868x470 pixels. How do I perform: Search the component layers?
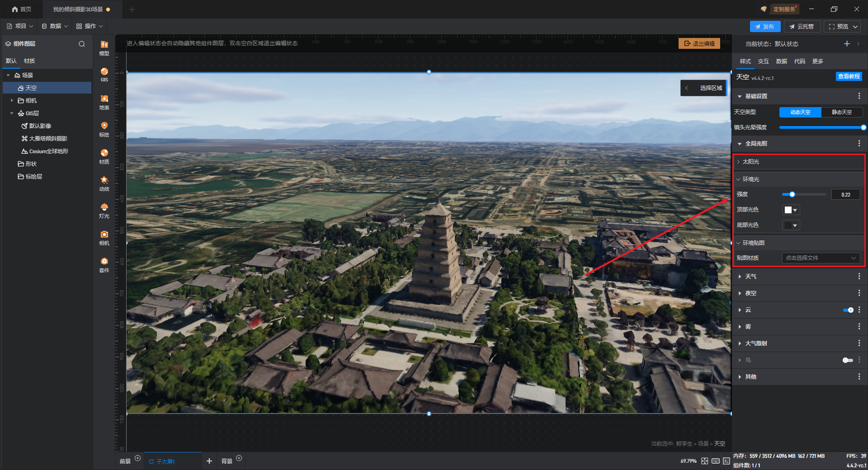(x=82, y=44)
